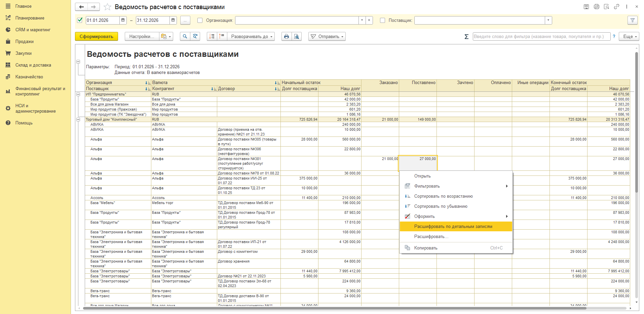Open the report variants dropdown next to Настройки
Viewport: 644px width, 314px height.
point(166,36)
